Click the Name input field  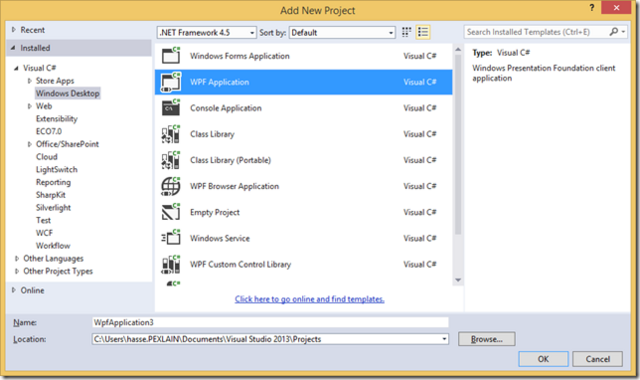[270, 322]
